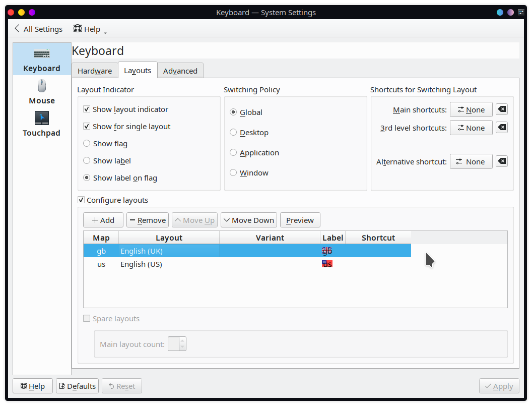
Task: Select the Desktop switching policy
Action: (x=233, y=133)
